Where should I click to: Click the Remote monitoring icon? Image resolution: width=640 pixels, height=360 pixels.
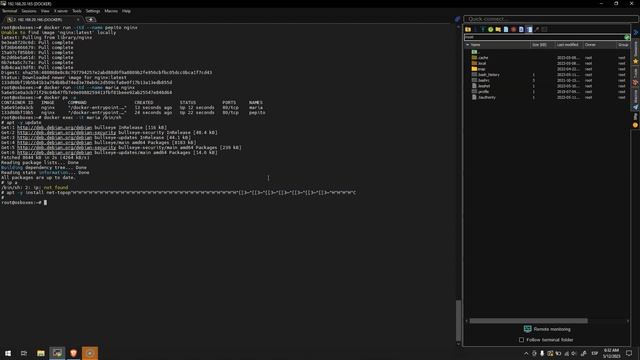(x=527, y=329)
